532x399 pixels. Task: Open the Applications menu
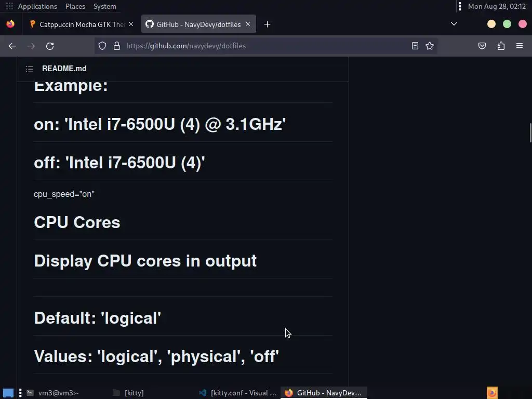pos(37,6)
